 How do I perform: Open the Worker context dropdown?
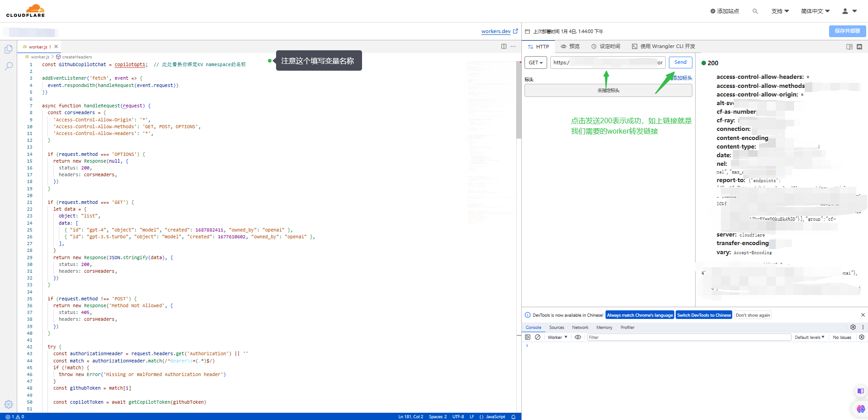(x=557, y=337)
